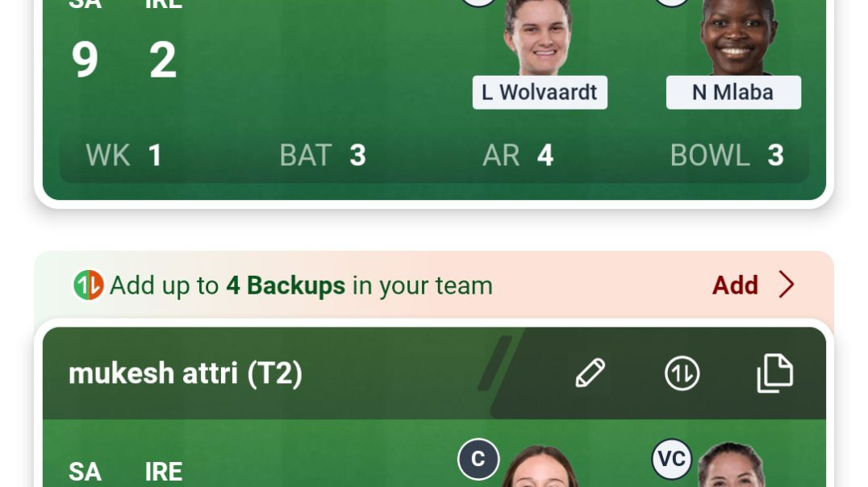Click the L Wolvaardt name label
The height and width of the screenshot is (487, 868).
pyautogui.click(x=540, y=93)
